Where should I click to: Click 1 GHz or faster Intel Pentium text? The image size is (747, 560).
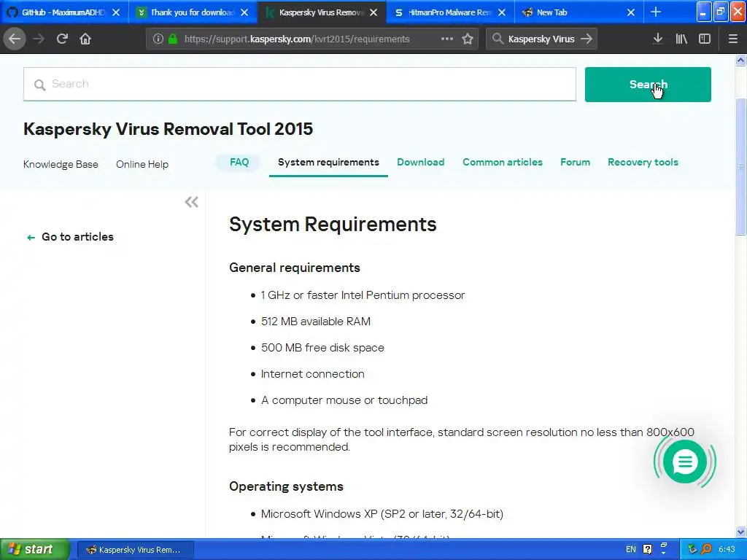[363, 295]
